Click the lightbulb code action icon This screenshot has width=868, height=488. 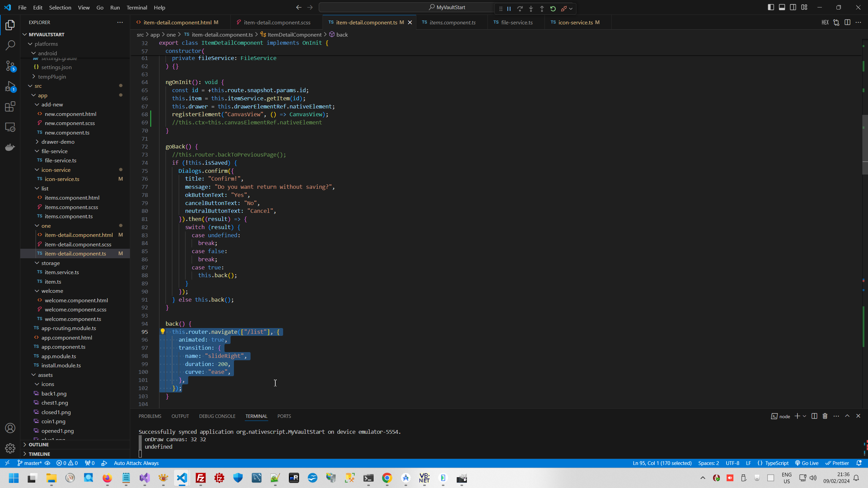(x=162, y=331)
